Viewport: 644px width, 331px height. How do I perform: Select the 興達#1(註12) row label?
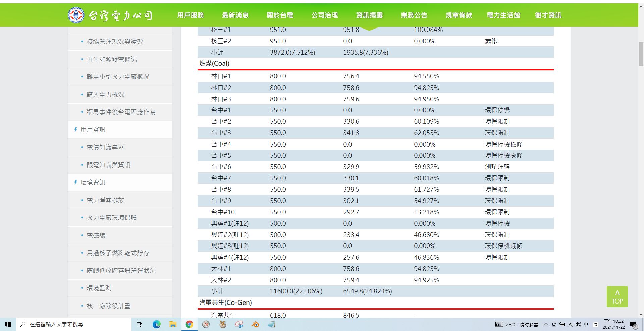[x=230, y=223]
